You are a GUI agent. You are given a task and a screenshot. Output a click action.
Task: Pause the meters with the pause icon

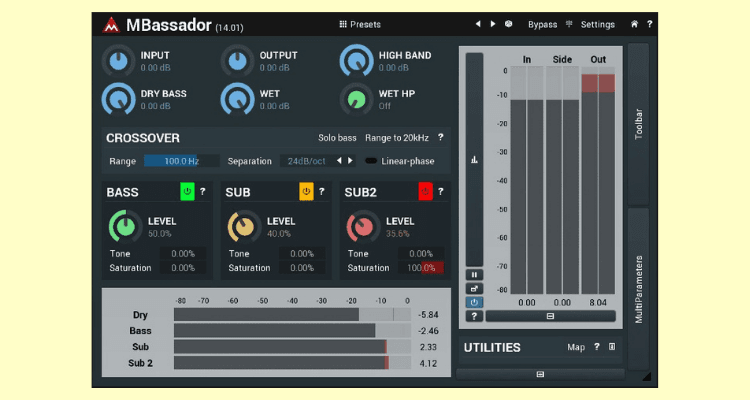[x=474, y=275]
